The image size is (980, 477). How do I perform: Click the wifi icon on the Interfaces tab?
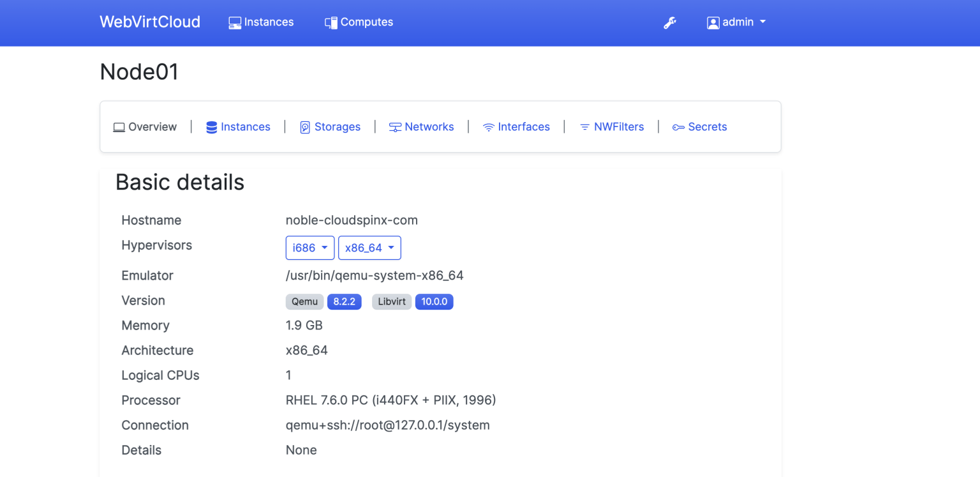click(489, 126)
